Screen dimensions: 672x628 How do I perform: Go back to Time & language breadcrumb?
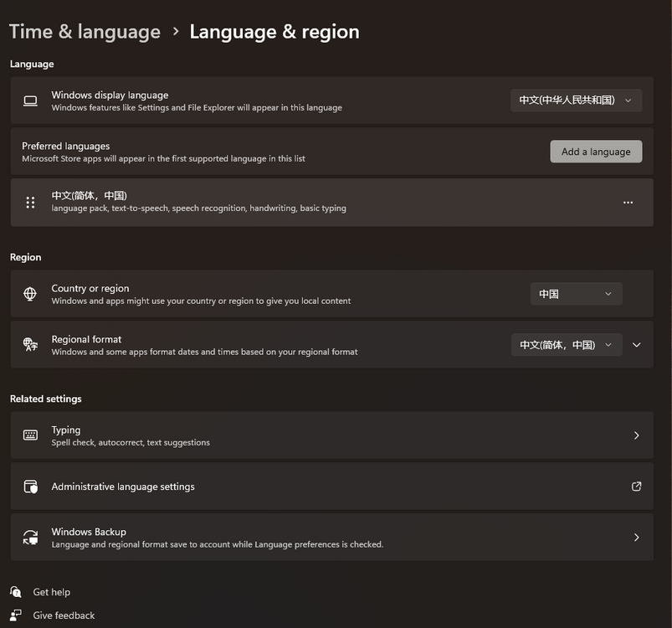click(85, 32)
